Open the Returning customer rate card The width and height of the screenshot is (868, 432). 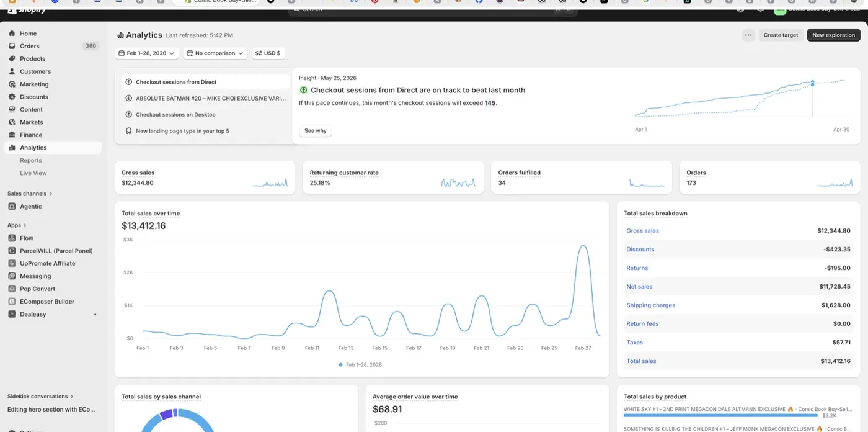tap(393, 178)
